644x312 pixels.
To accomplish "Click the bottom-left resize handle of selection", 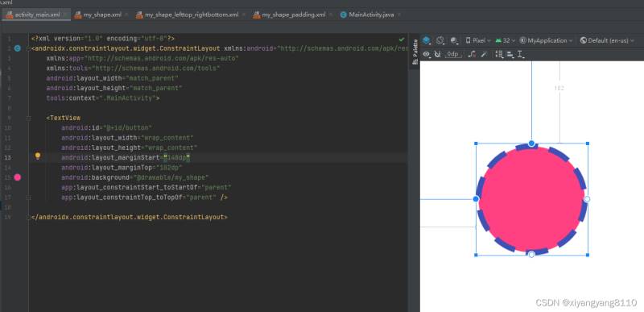I will pyautogui.click(x=476, y=256).
